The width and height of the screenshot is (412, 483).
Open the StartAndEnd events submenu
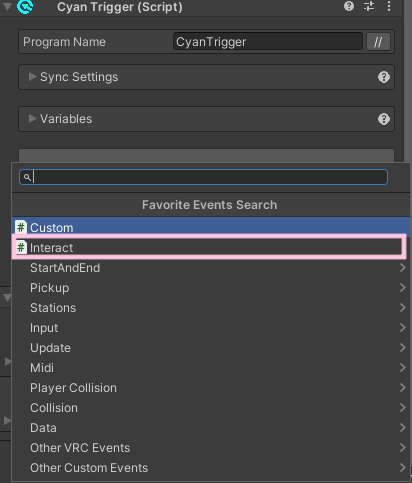211,268
